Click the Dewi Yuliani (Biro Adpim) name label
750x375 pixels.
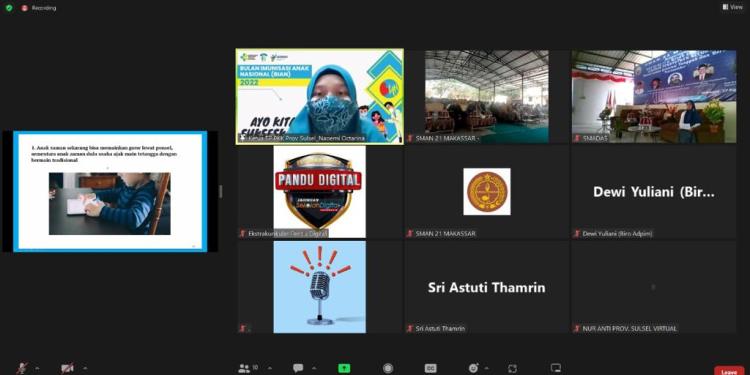point(617,233)
